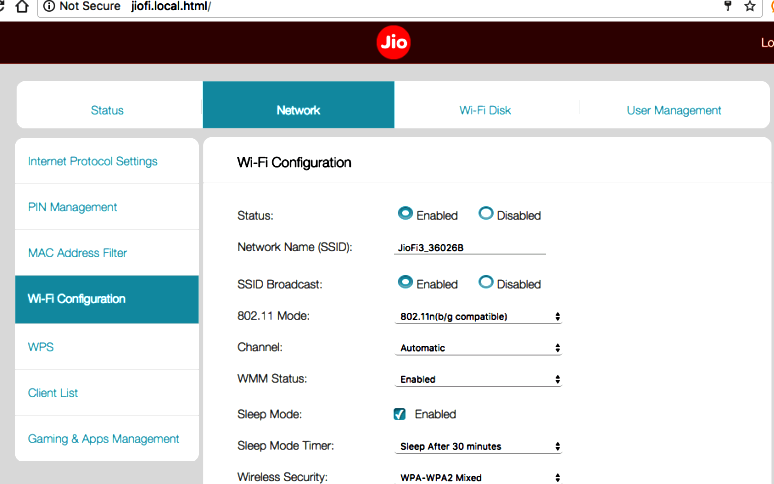Screen dimensions: 774x484
Task: Open the WPS page
Action: tap(107, 347)
